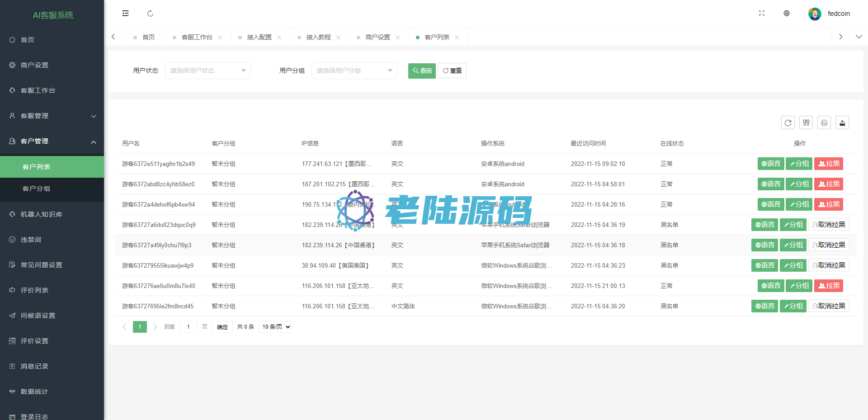This screenshot has width=868, height=420.
Task: Open the column filter grid icon
Action: pyautogui.click(x=806, y=123)
